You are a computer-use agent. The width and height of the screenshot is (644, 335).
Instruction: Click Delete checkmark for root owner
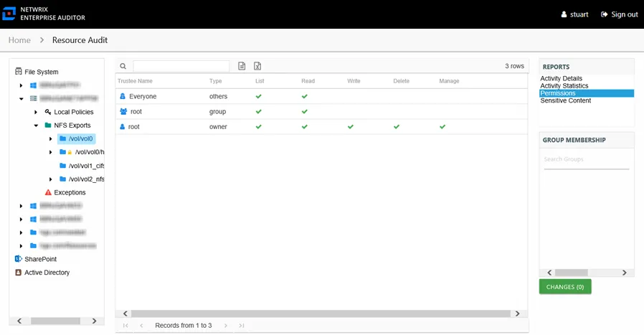[x=397, y=126]
